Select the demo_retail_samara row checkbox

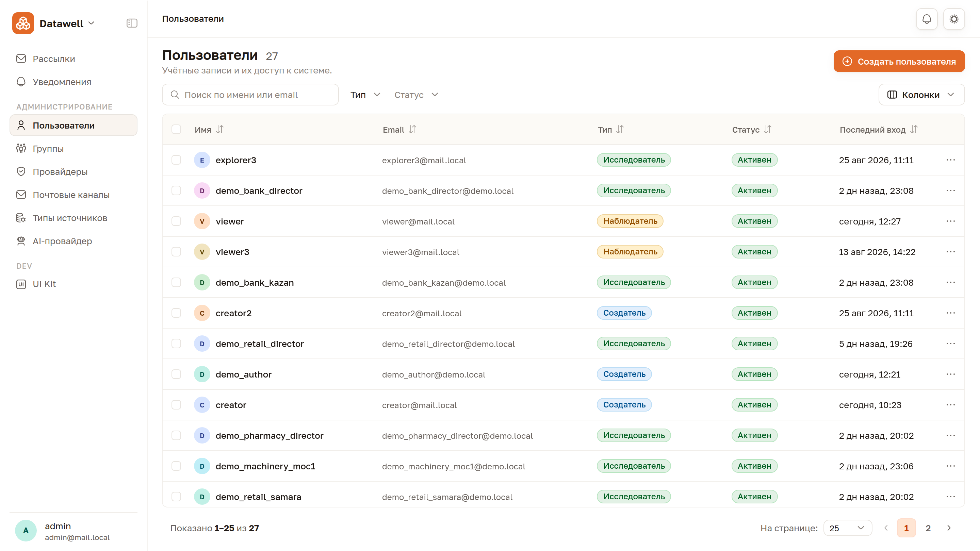[x=176, y=497]
